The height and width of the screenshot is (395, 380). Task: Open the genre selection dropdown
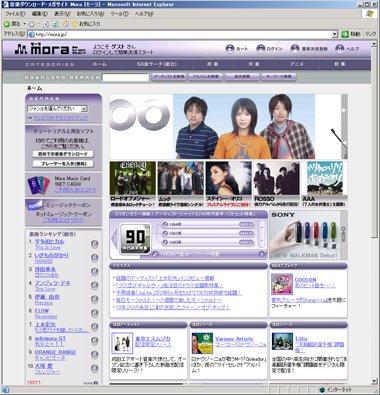57,109
